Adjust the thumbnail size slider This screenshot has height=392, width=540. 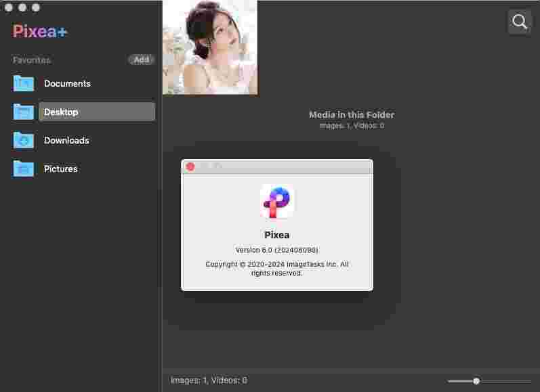click(476, 381)
